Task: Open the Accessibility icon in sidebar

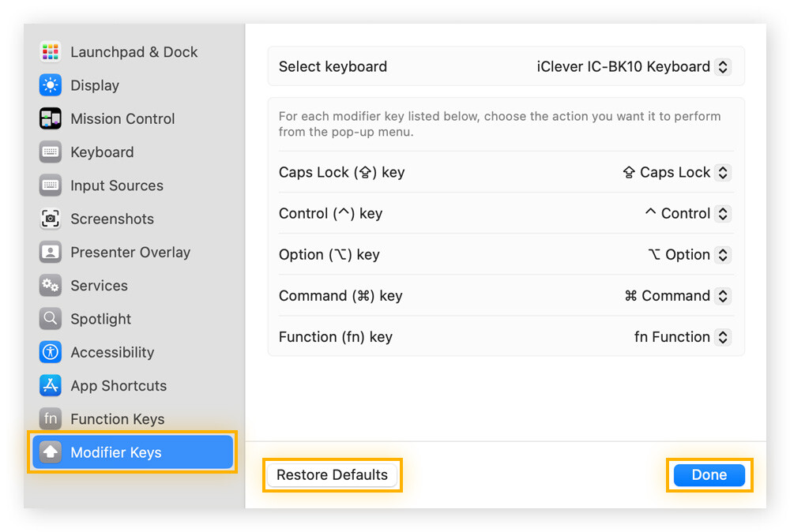Action: pyautogui.click(x=50, y=352)
